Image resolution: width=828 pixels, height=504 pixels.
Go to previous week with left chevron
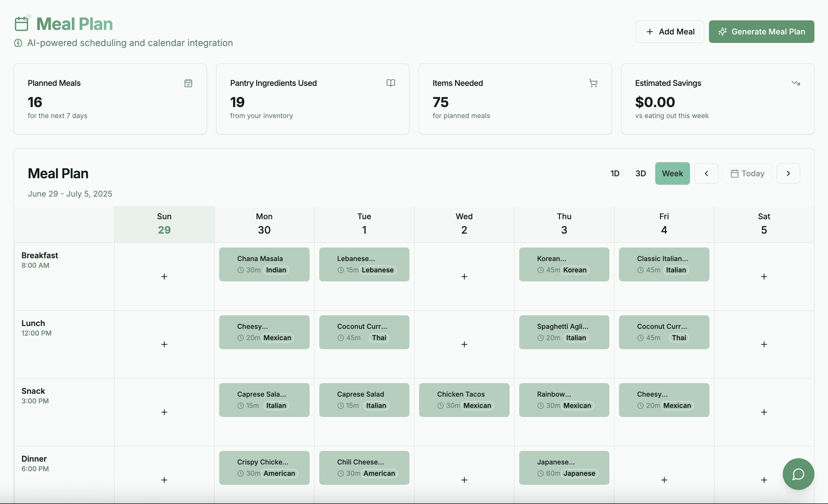tap(706, 173)
